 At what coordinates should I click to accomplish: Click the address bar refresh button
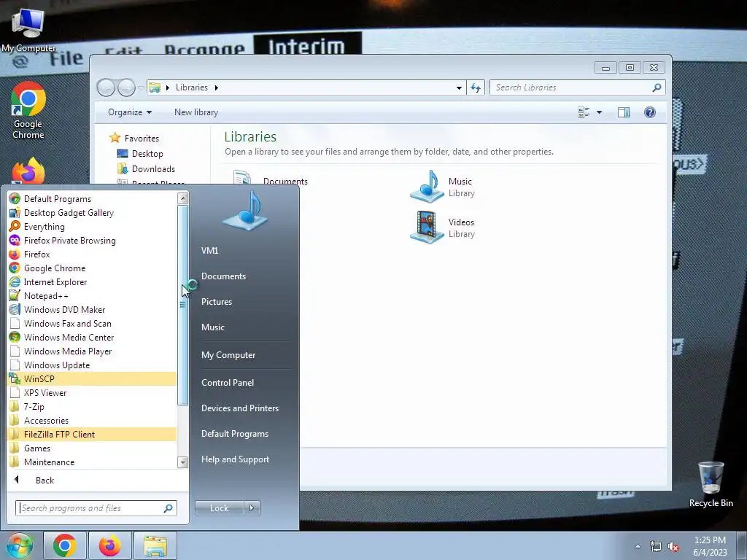coord(476,87)
